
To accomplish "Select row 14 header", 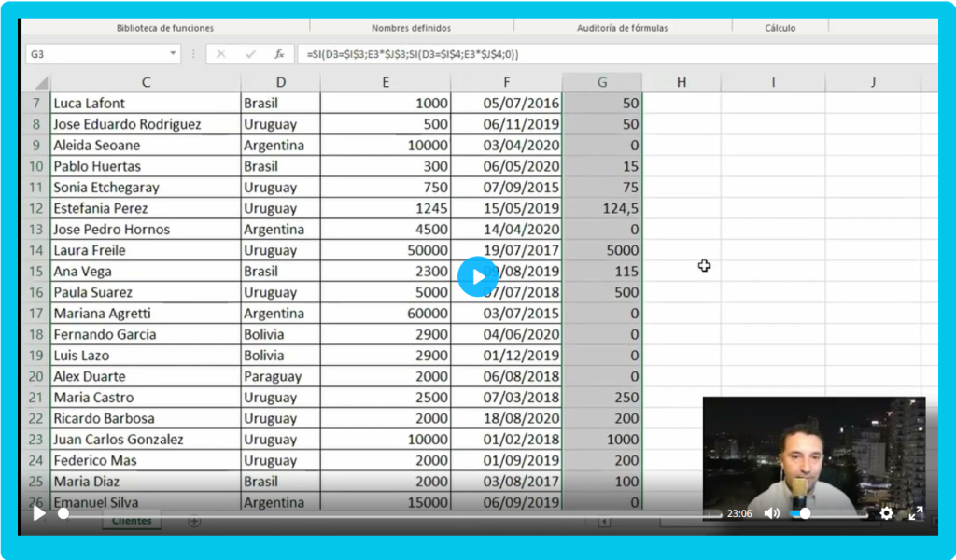I will pos(36,250).
